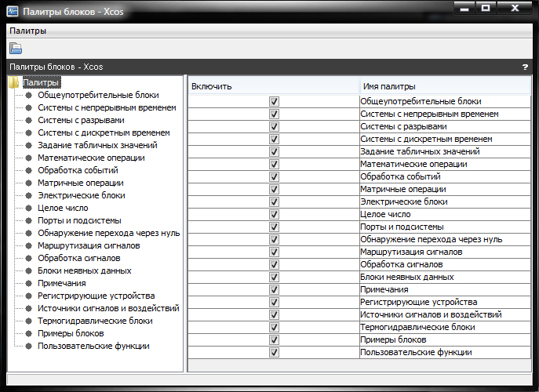The height and width of the screenshot is (392, 539).
Task: Uncheck Системы с разрывами checkbox
Action: 274,126
